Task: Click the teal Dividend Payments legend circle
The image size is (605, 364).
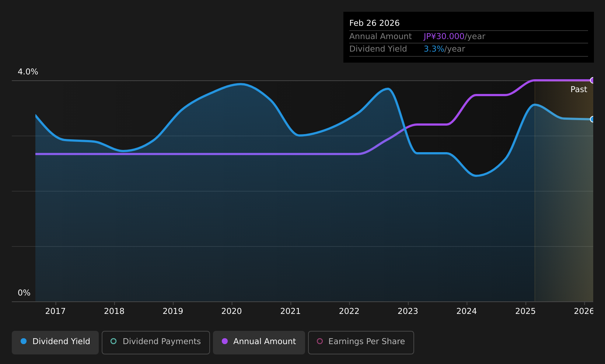Action: pos(113,342)
